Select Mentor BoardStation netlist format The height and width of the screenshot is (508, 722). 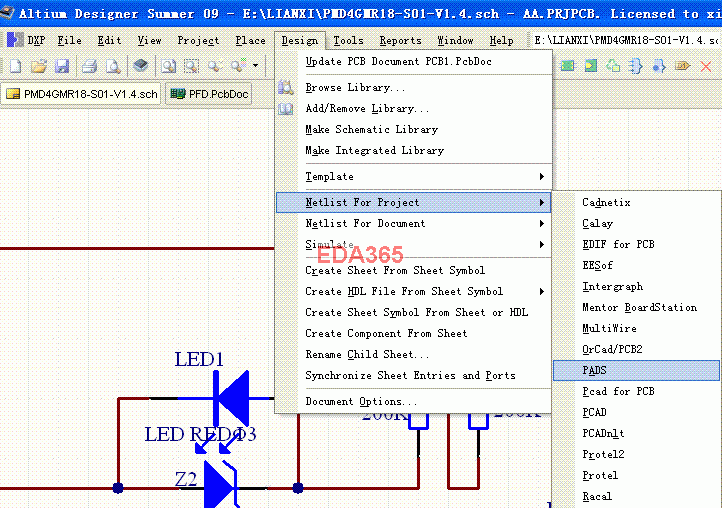(636, 308)
